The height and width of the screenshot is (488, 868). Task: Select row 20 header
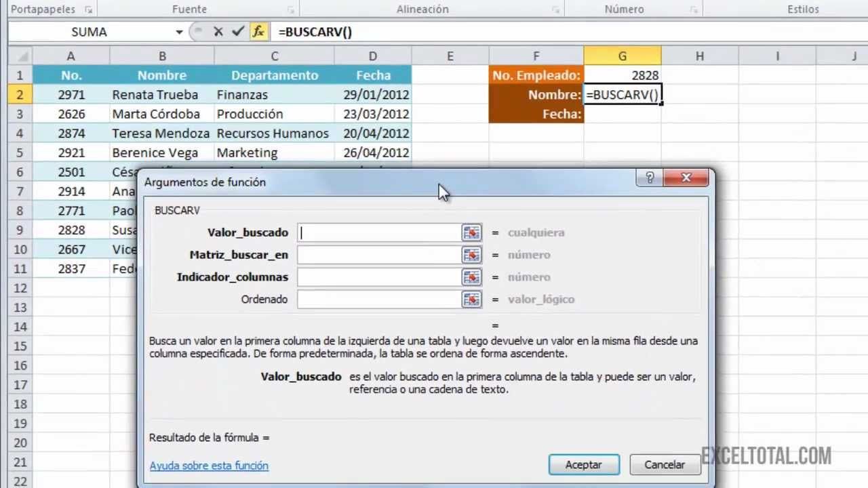pos(20,443)
